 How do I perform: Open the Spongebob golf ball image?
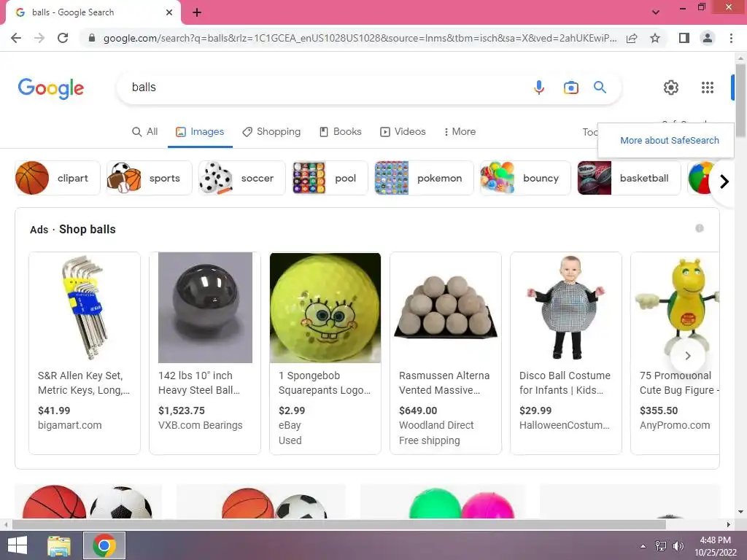(325, 308)
